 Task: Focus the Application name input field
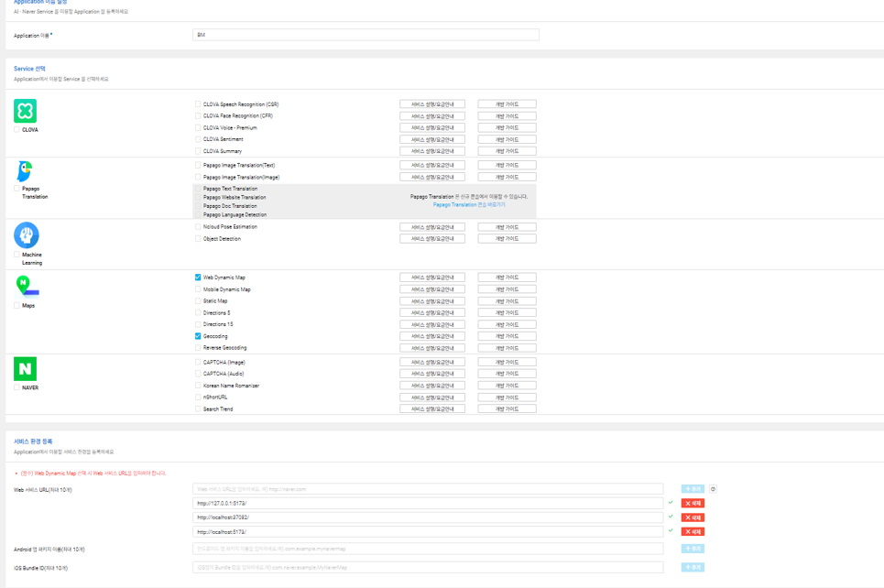click(x=366, y=35)
